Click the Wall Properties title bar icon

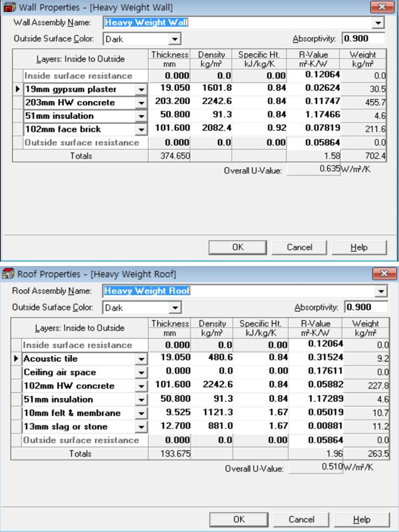(8, 8)
